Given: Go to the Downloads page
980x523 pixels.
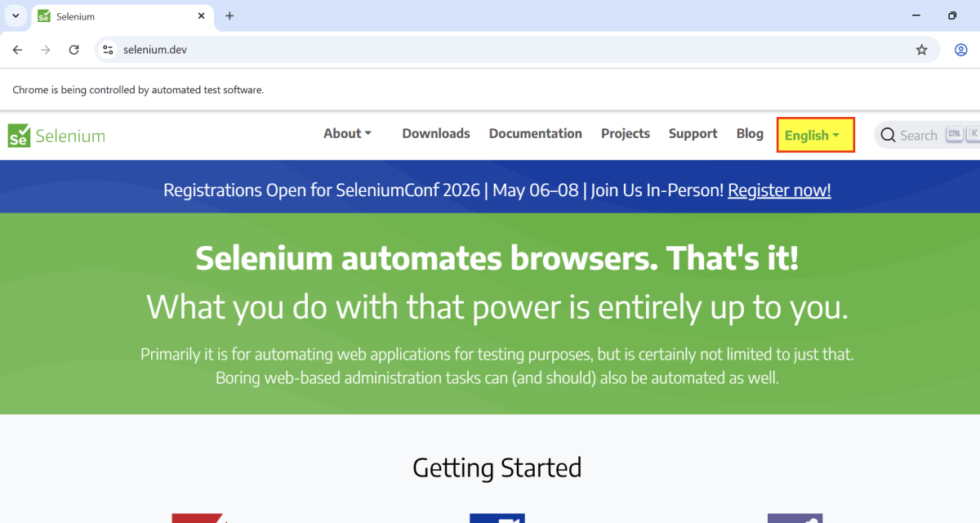Looking at the screenshot, I should click(x=436, y=134).
